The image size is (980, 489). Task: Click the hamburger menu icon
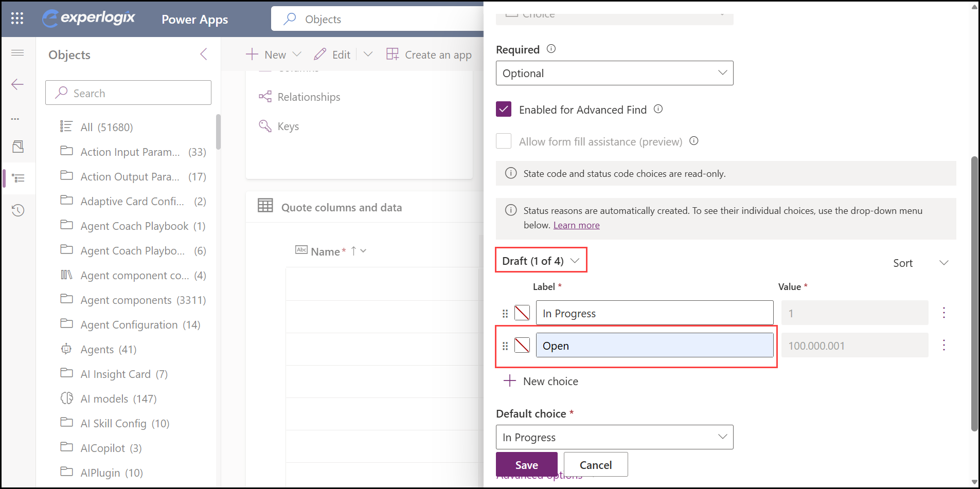[17, 52]
